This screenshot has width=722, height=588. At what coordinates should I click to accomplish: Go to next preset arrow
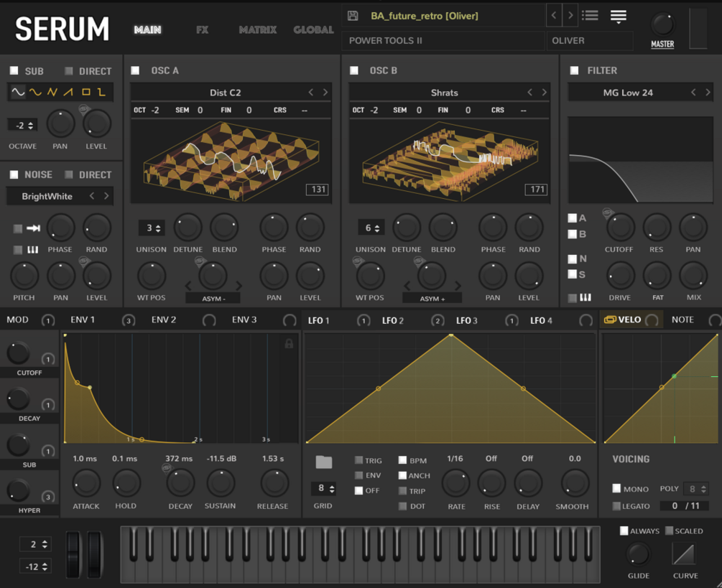570,16
